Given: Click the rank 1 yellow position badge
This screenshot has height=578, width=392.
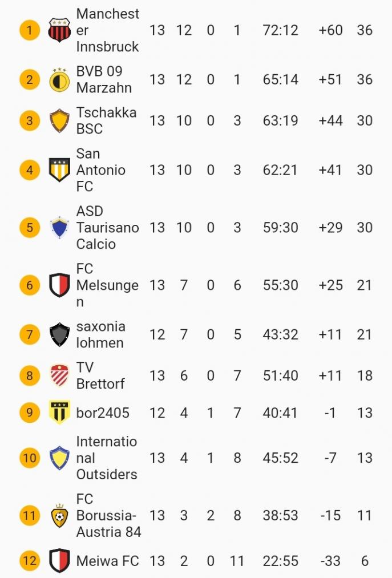Looking at the screenshot, I should point(30,30).
